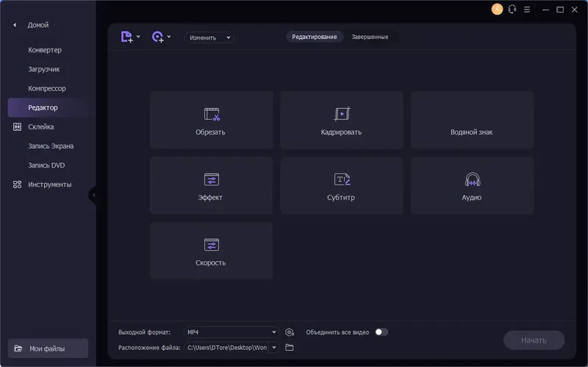Switch to the Завершенные tab
The height and width of the screenshot is (367, 588).
(x=370, y=37)
